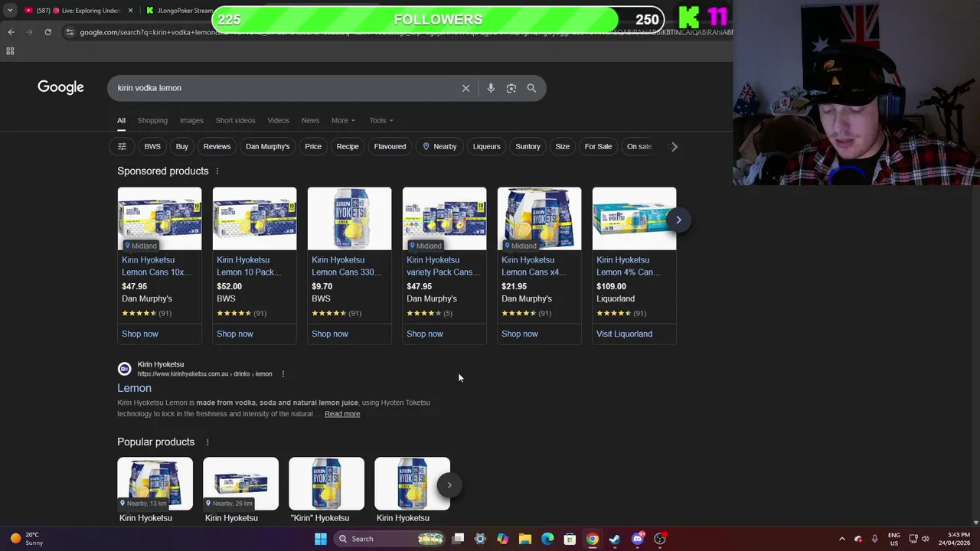The height and width of the screenshot is (551, 980).
Task: Open popular product tagged Nearby 13 km
Action: tap(155, 484)
